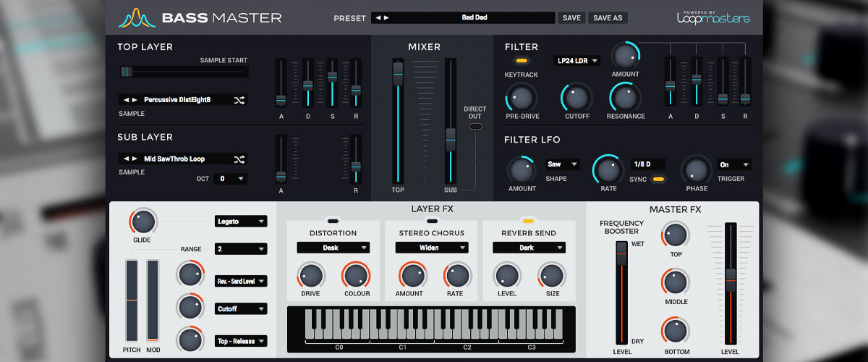868x362 pixels.
Task: Click the Glide knob
Action: 142,221
